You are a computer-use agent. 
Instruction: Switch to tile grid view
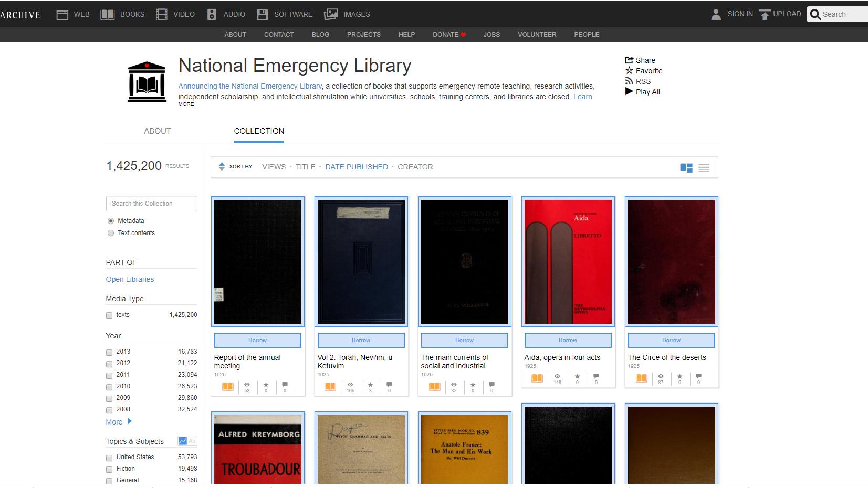tap(686, 167)
